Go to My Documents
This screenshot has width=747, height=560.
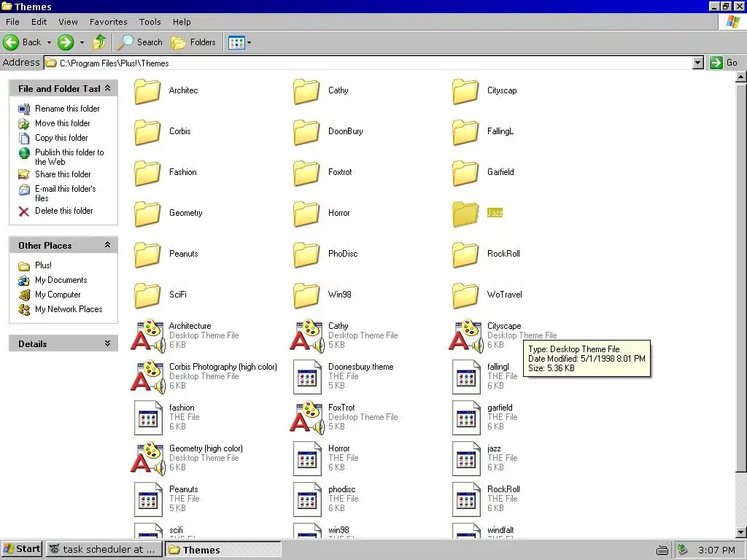point(53,280)
